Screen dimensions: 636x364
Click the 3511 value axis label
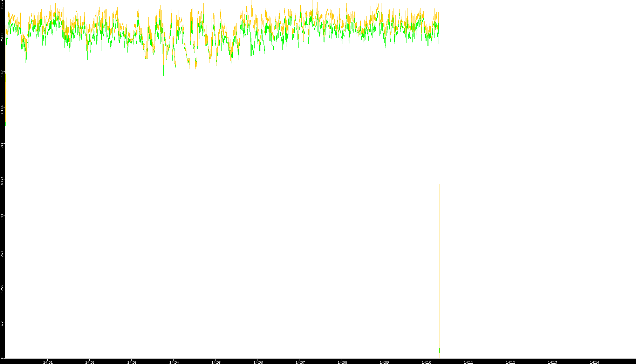2,217
